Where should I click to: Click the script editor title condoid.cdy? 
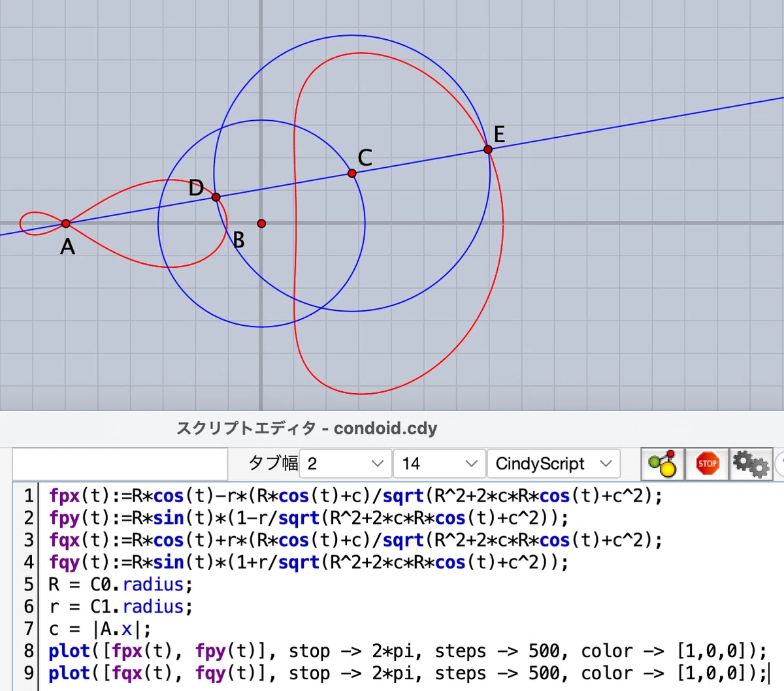[306, 428]
